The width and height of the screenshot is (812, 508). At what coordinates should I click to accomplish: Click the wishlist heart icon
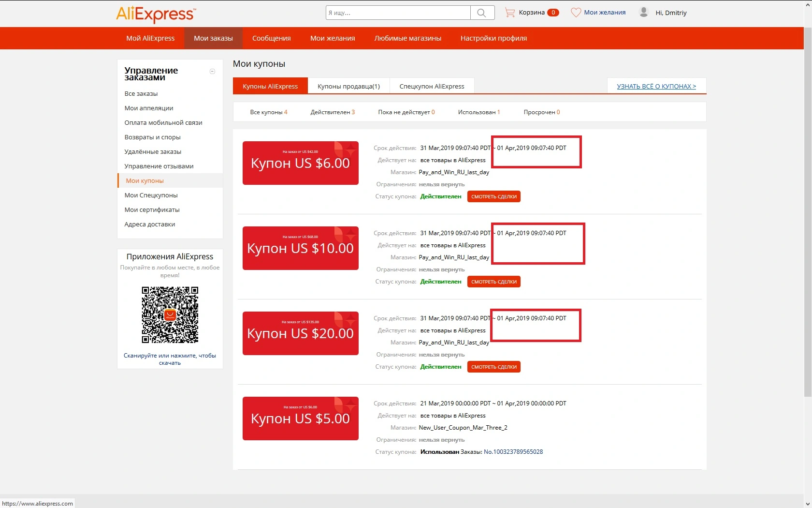[x=576, y=13]
